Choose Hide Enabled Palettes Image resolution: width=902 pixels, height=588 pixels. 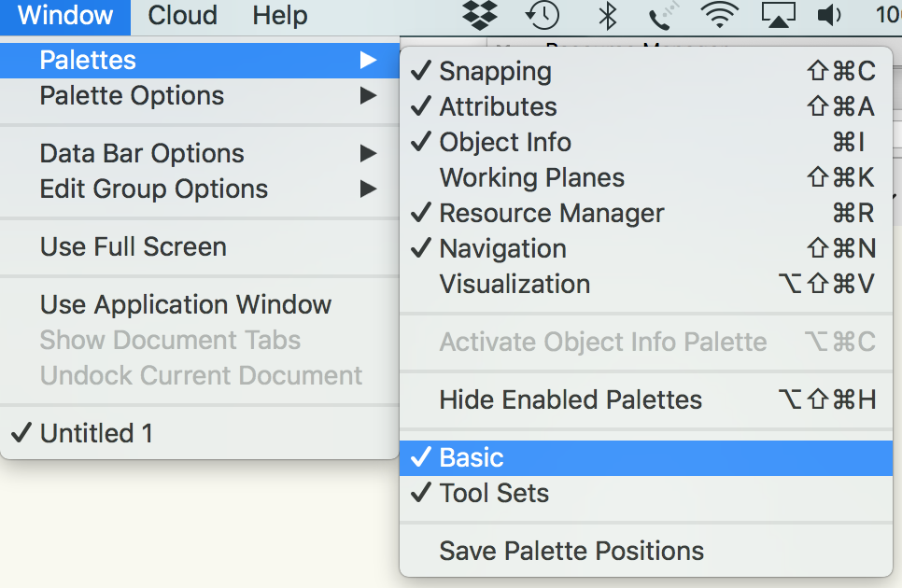tap(571, 399)
